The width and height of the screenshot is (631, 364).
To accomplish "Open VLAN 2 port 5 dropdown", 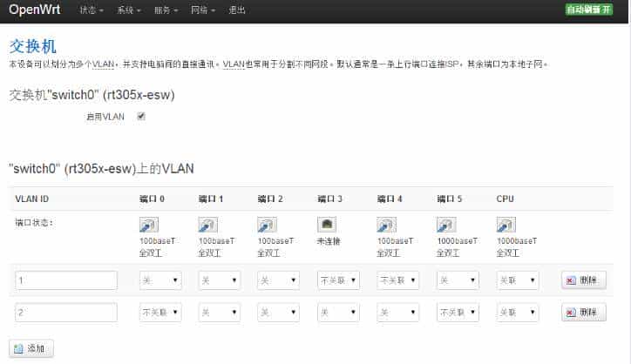I will point(458,312).
